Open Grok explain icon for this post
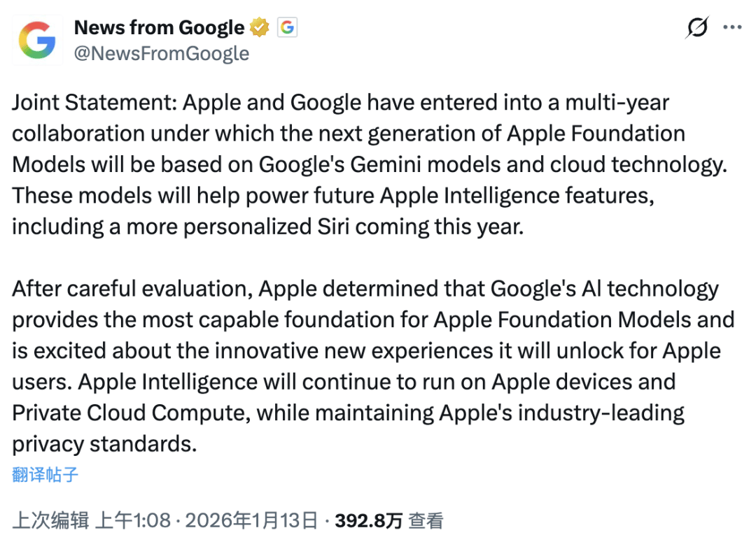The width and height of the screenshot is (756, 542). click(x=697, y=28)
